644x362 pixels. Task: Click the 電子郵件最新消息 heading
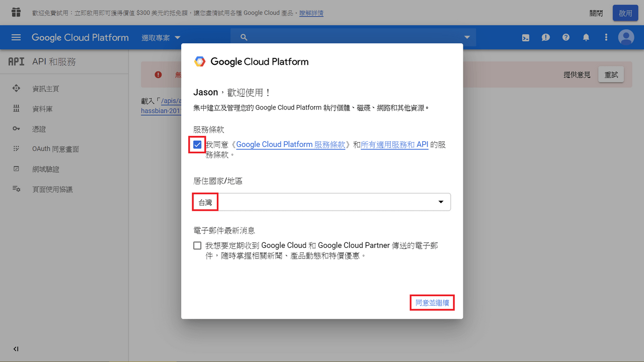[x=224, y=231]
